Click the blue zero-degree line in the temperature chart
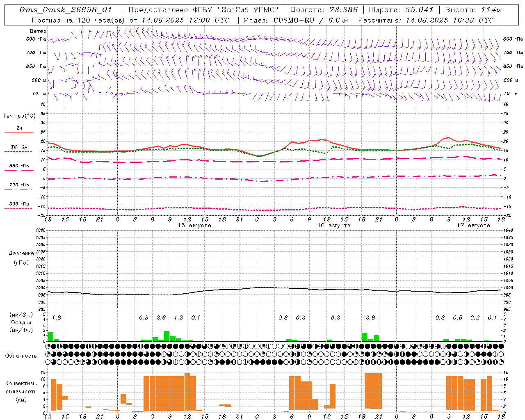Screen dimensions: 525x420 pyautogui.click(x=274, y=178)
